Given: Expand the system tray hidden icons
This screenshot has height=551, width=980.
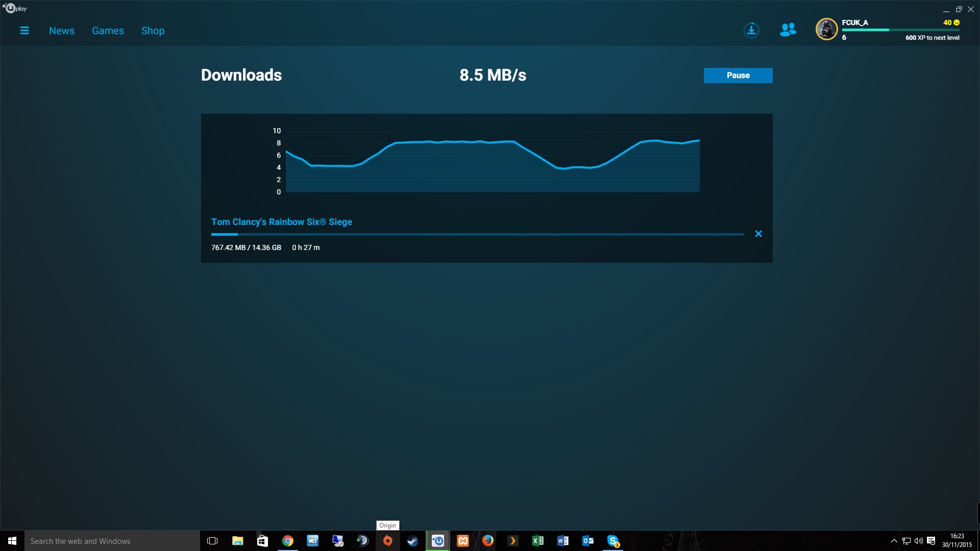Looking at the screenshot, I should point(894,541).
